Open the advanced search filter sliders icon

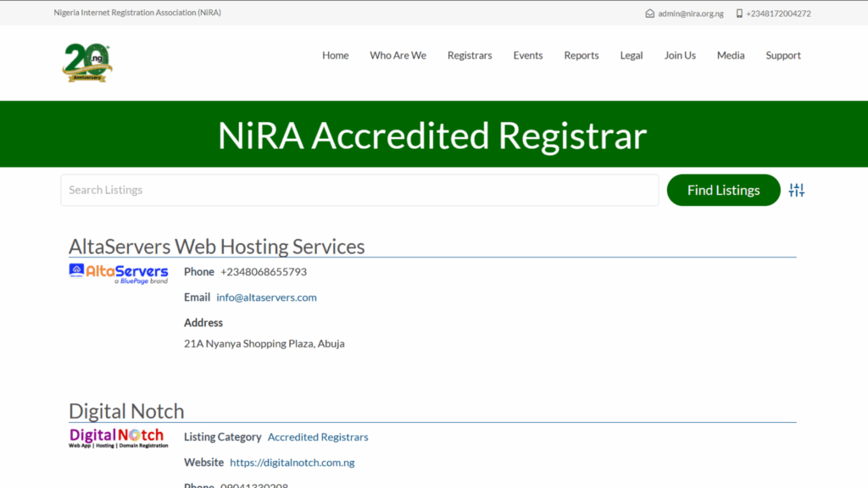pyautogui.click(x=796, y=191)
